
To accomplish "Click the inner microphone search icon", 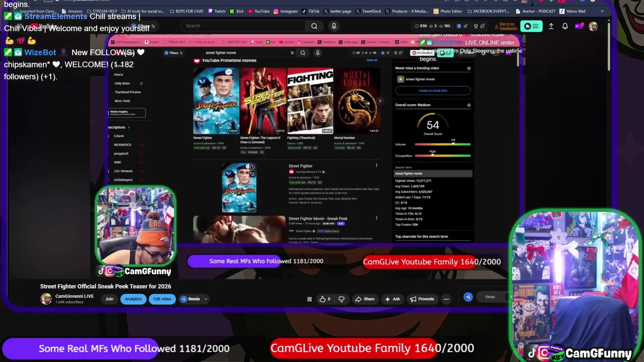I will [317, 53].
